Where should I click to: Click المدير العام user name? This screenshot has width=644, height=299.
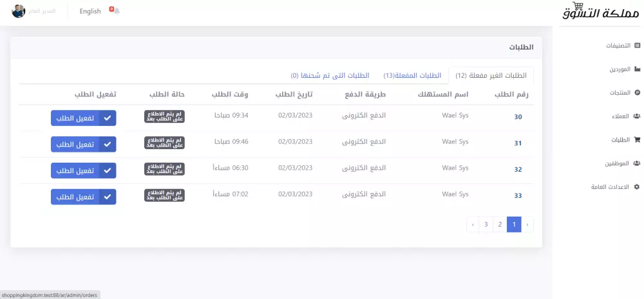point(43,11)
